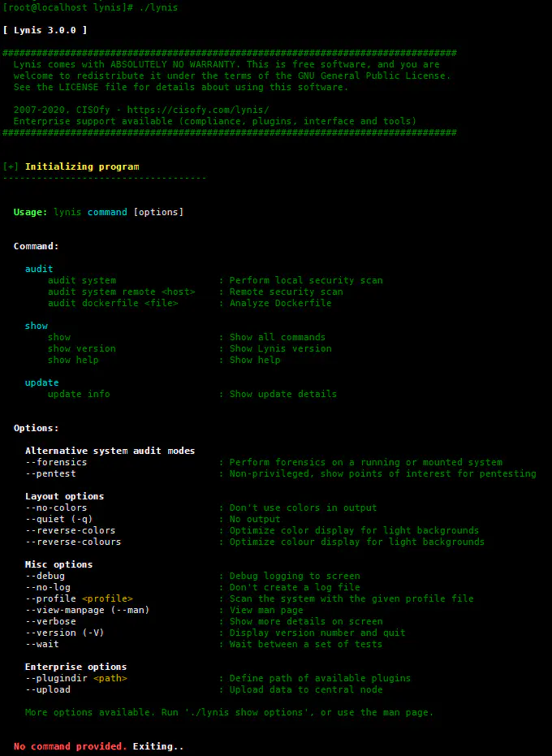Select the '[ Lynis 3.0.0 ]' header text
552x756 pixels.
coord(45,30)
